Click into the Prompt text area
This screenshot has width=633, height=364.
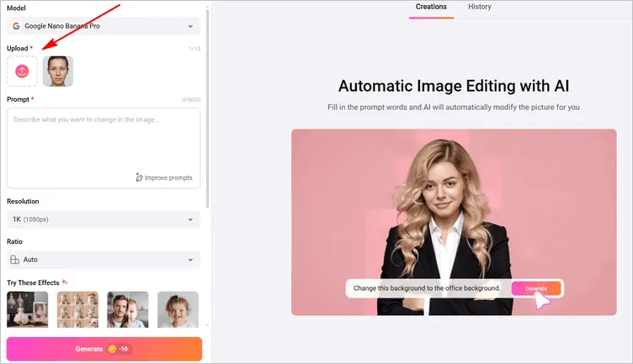coord(104,148)
